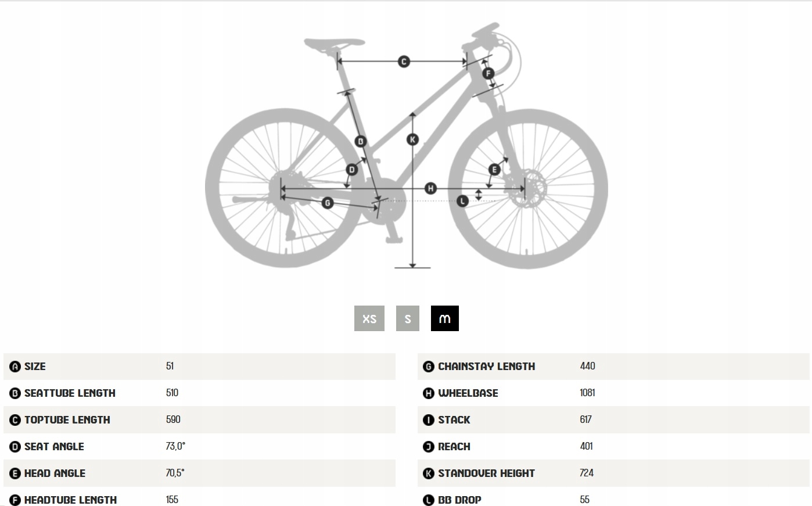The height and width of the screenshot is (506, 812).
Task: Click the STANDOVER HEIGHT row label
Action: (486, 473)
